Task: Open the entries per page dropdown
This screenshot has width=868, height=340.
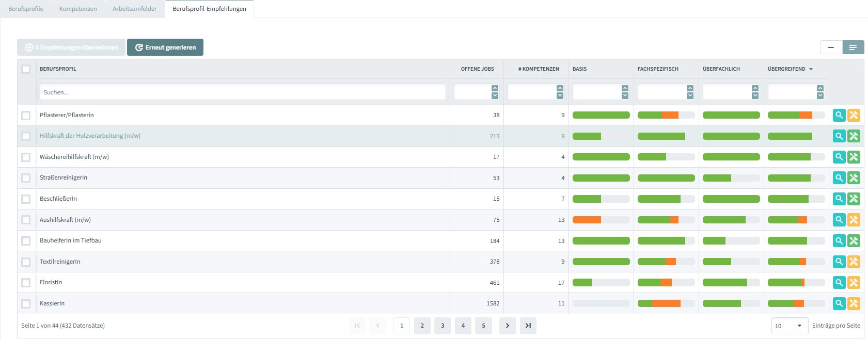Action: click(790, 326)
